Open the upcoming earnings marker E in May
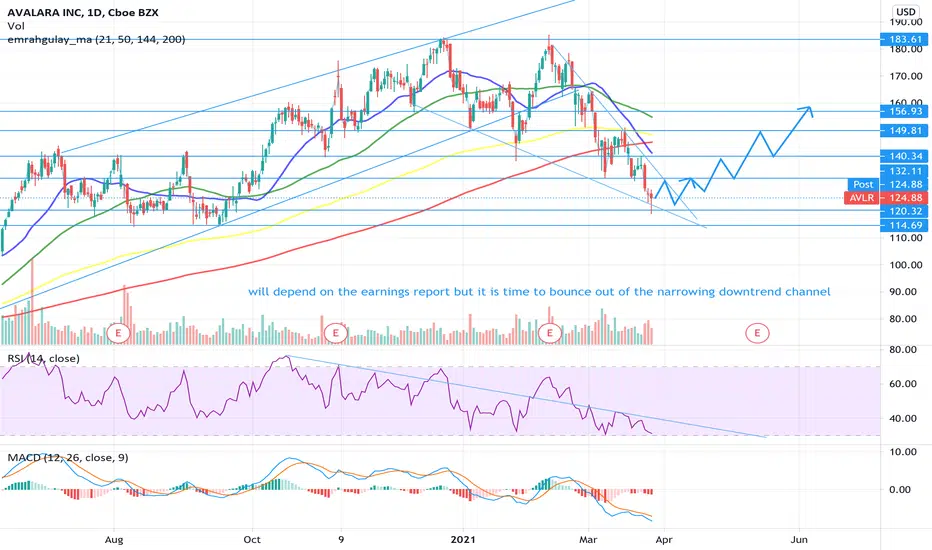The width and height of the screenshot is (932, 550). (x=757, y=333)
